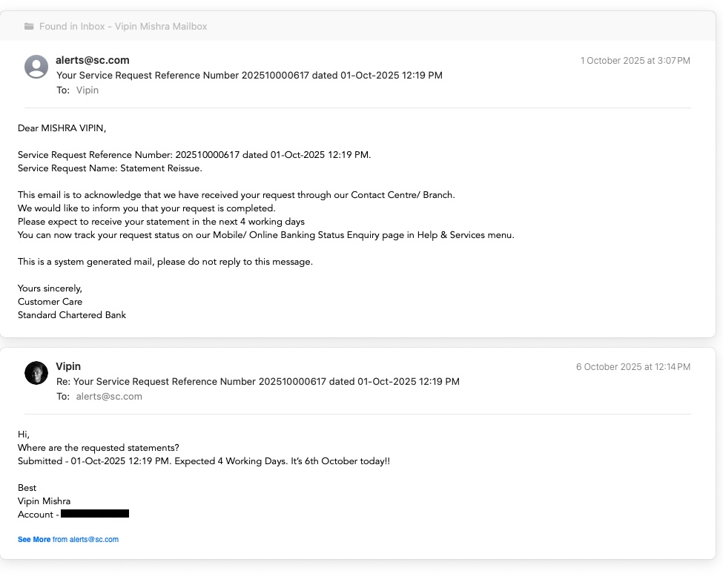Click 'Vipin Mishra' signature in reply
723x588 pixels.
coord(44,501)
